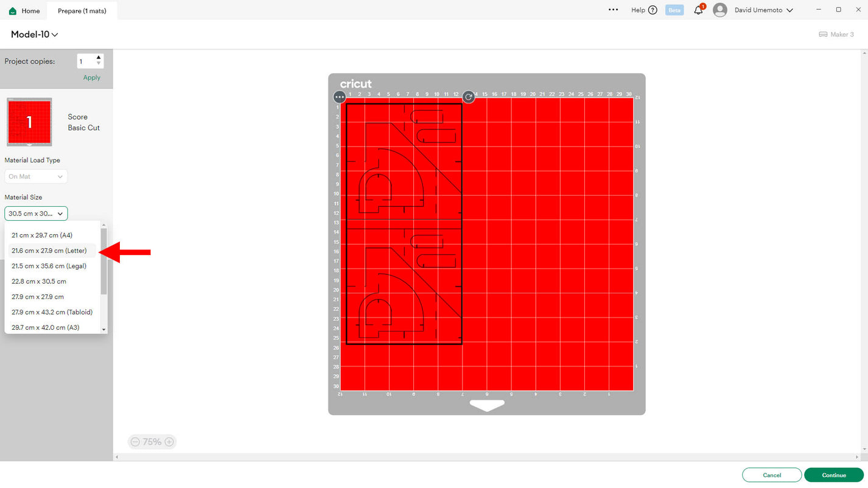Click the zoom out minus icon

[135, 442]
